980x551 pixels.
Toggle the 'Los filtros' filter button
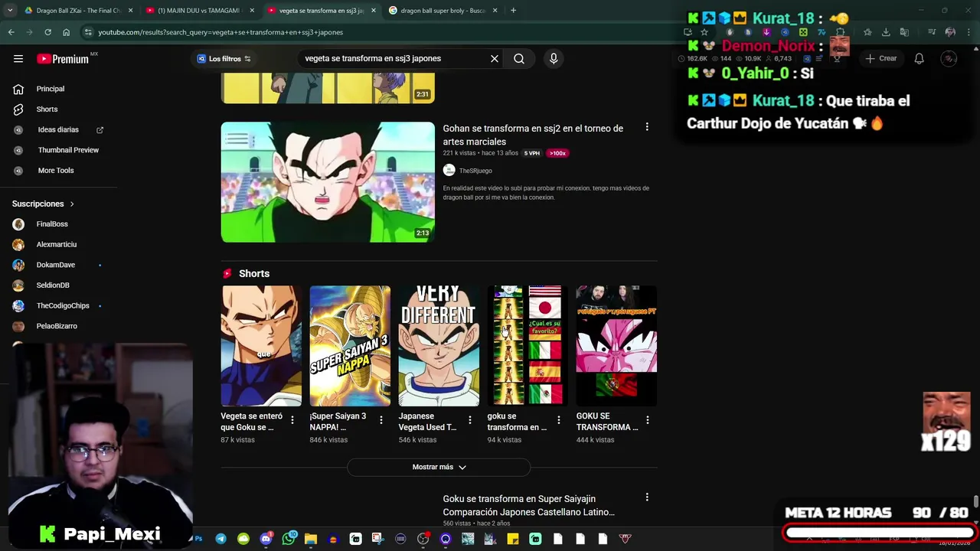[x=224, y=59]
